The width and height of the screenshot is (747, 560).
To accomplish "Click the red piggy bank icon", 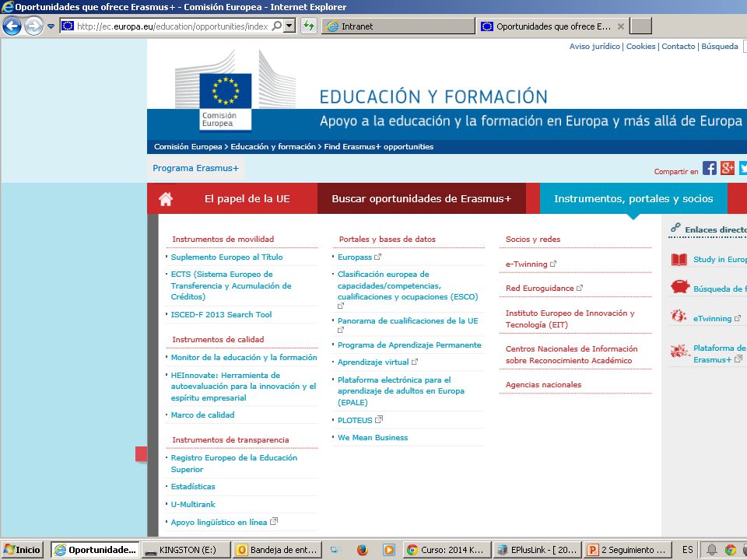I will [680, 287].
